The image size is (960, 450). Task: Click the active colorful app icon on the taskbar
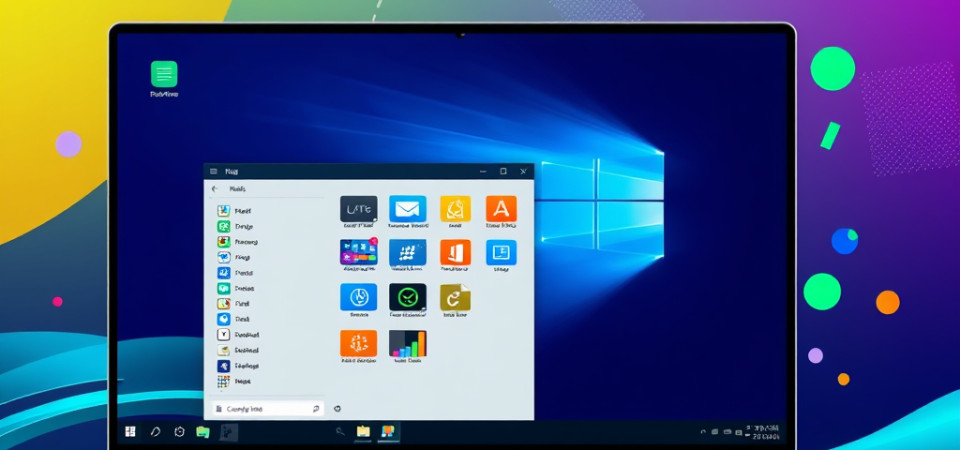point(389,432)
